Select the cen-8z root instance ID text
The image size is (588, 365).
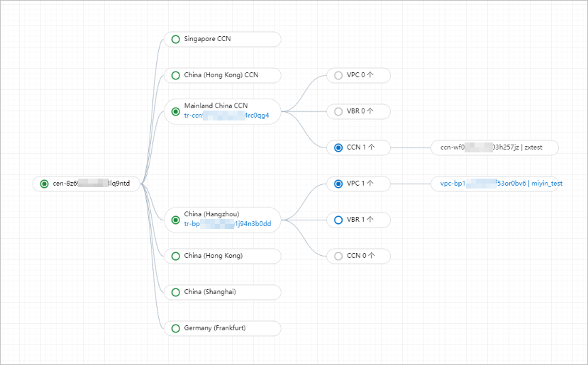tap(91, 184)
